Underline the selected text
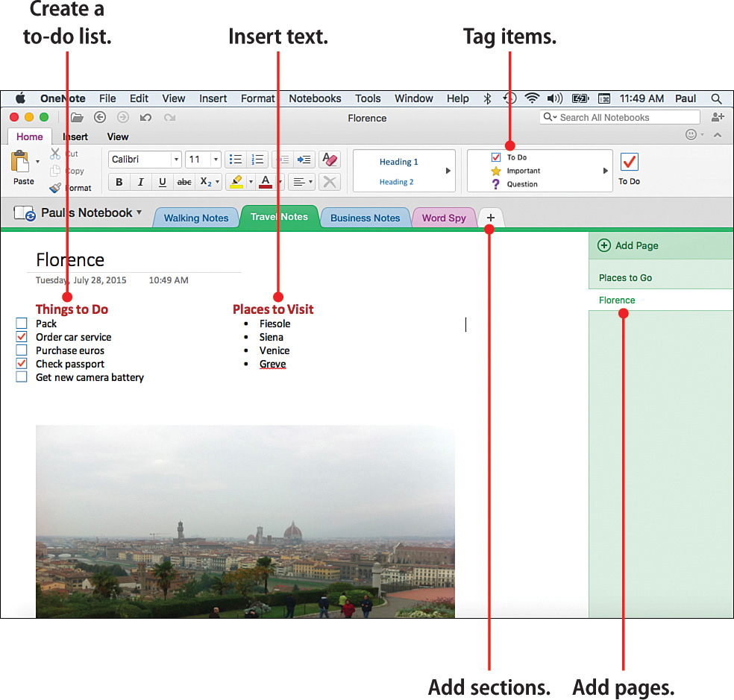734x700 pixels. coord(163,182)
